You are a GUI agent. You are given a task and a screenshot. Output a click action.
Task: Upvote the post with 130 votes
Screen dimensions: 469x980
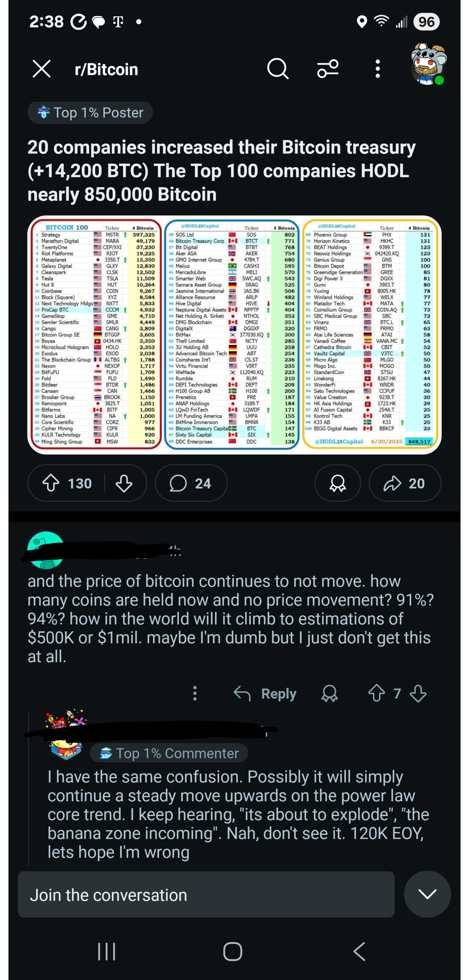[51, 483]
